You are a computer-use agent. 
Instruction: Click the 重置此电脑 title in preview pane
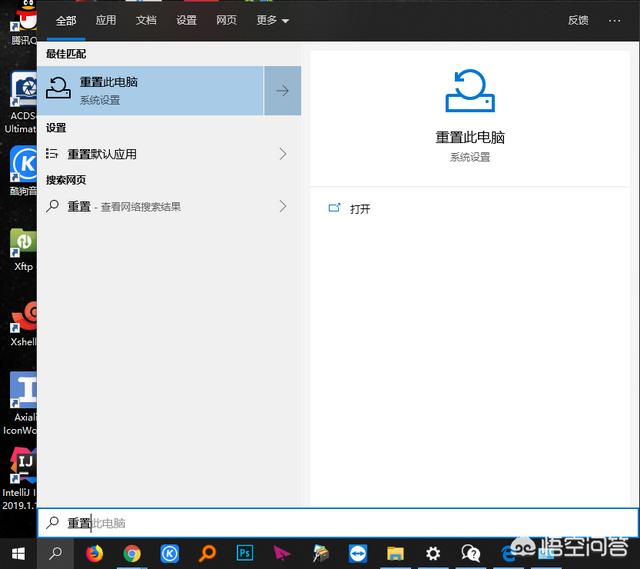470,138
